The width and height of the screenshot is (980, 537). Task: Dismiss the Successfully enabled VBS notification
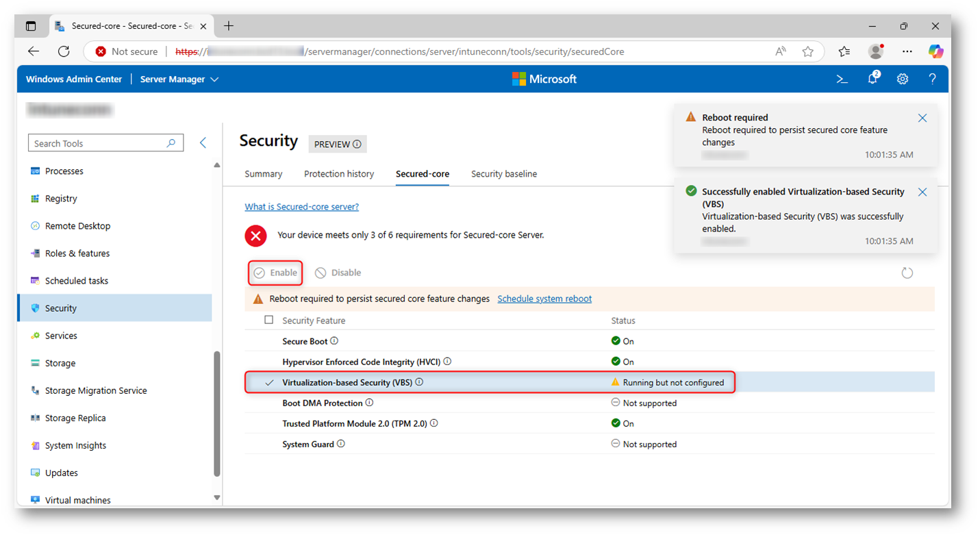click(x=922, y=192)
